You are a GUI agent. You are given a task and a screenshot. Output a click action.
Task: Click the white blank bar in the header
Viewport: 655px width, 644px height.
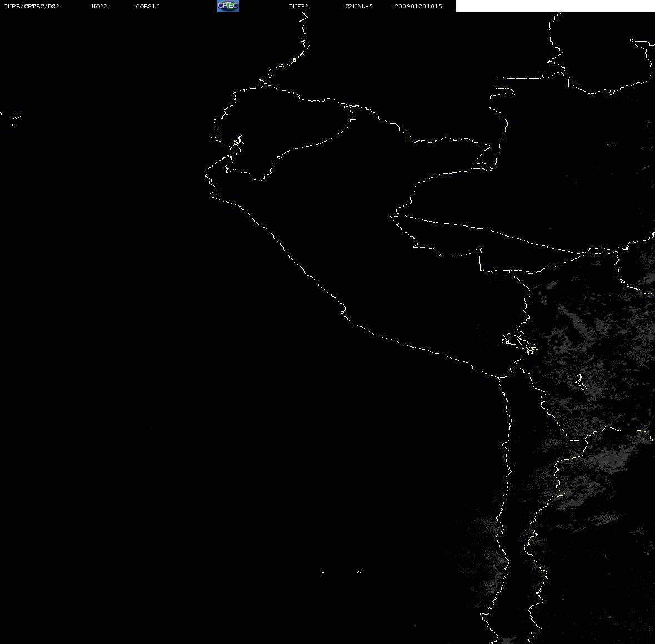(555, 6)
